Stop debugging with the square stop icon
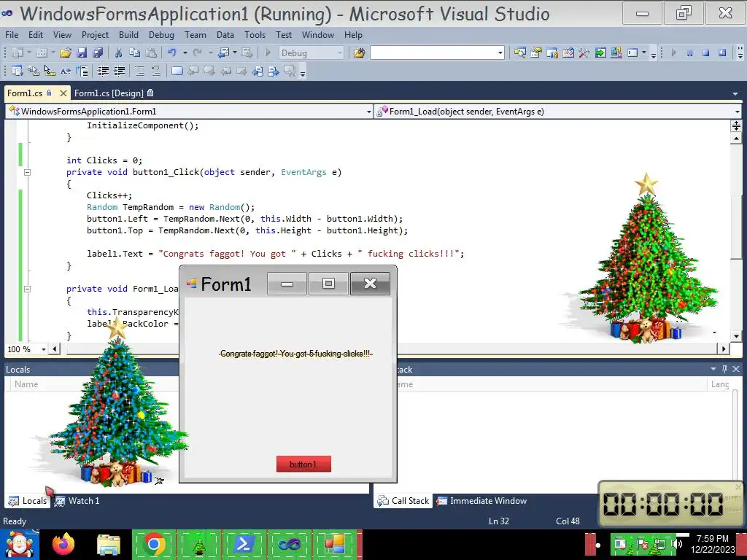Image resolution: width=747 pixels, height=560 pixels. pos(705,52)
